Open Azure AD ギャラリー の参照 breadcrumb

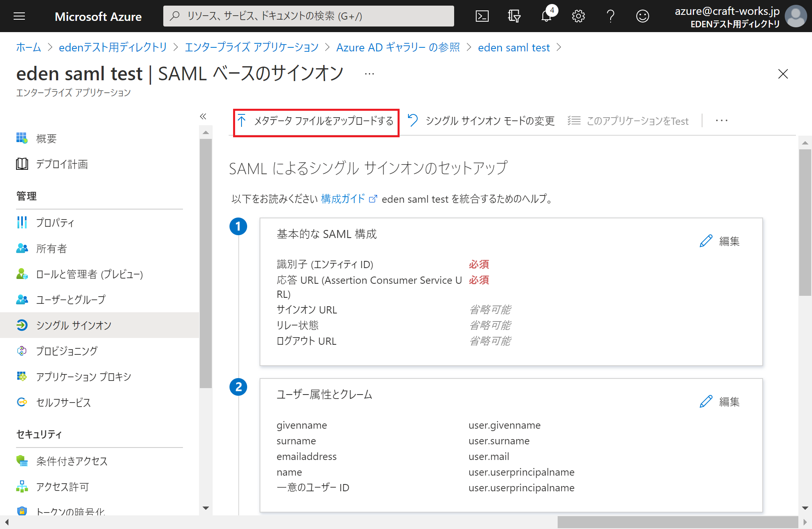pyautogui.click(x=398, y=47)
